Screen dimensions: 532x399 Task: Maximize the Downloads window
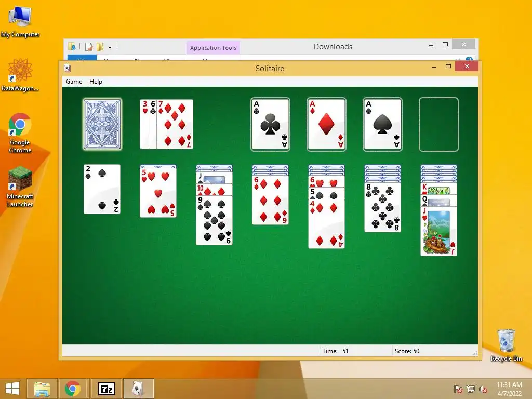click(445, 45)
